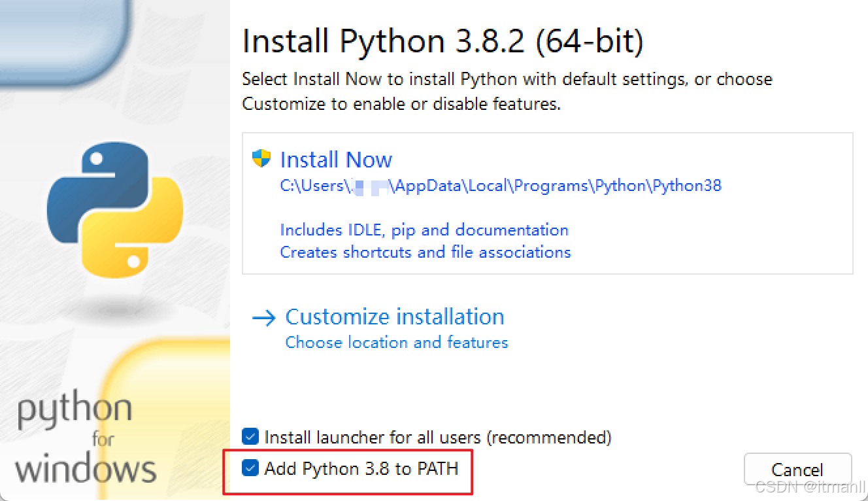Click 'Includes IDLE, pip and documentation' text
868x501 pixels.
coord(424,230)
